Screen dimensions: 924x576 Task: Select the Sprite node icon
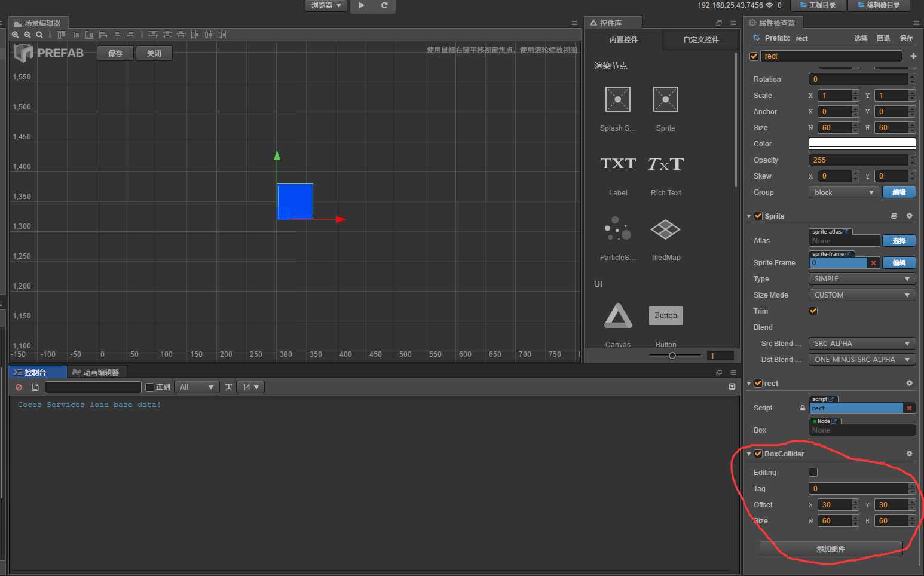coord(665,99)
